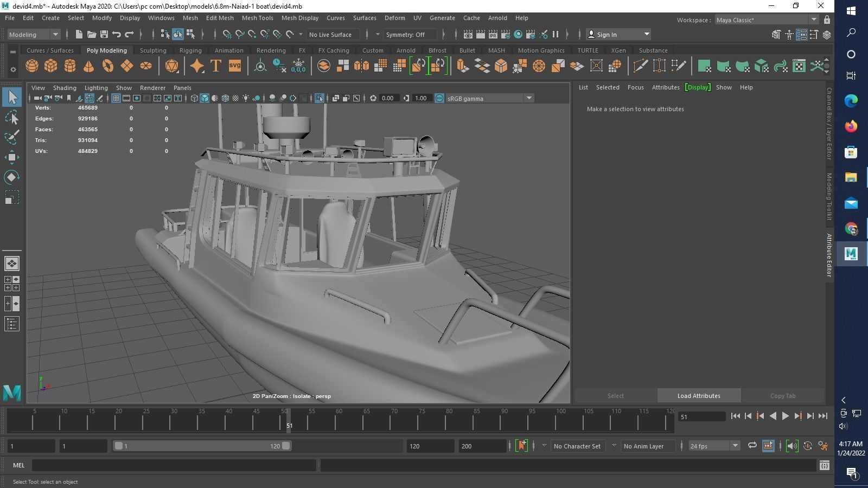Create a platonic solid from the shelf
The width and height of the screenshot is (868, 488).
(172, 66)
